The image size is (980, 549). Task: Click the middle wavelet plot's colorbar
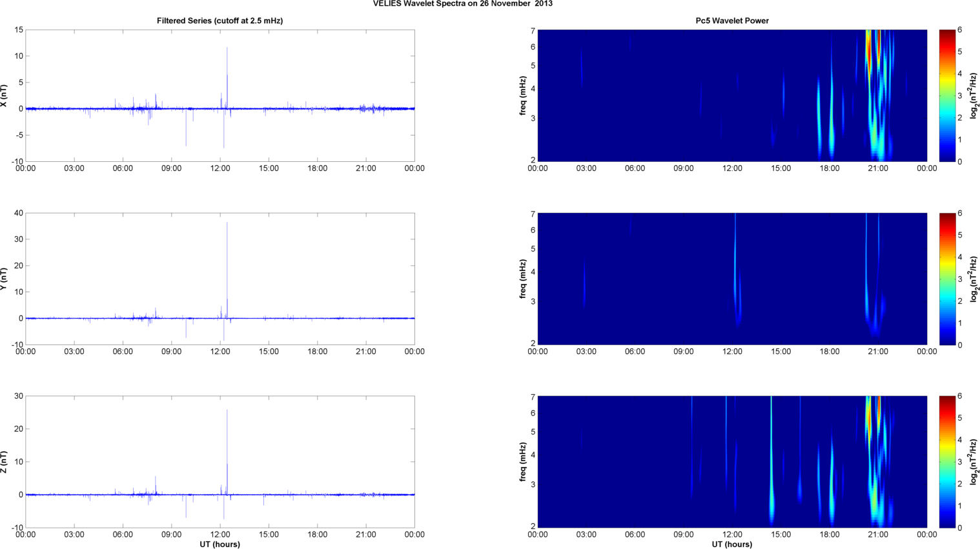click(x=946, y=279)
